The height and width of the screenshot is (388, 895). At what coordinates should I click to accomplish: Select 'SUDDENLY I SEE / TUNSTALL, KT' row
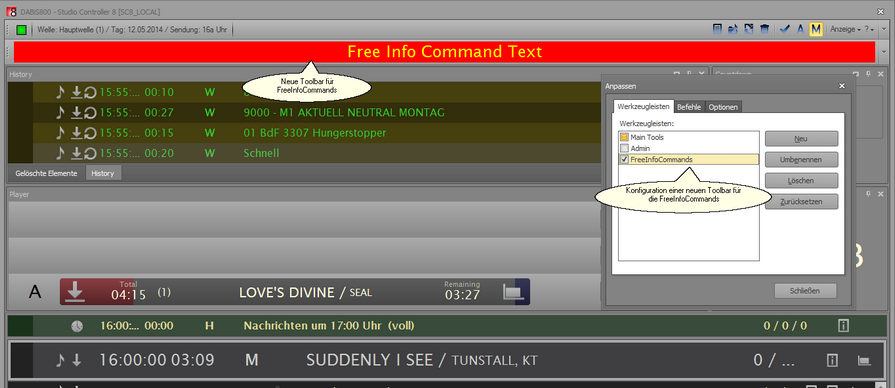click(x=447, y=360)
